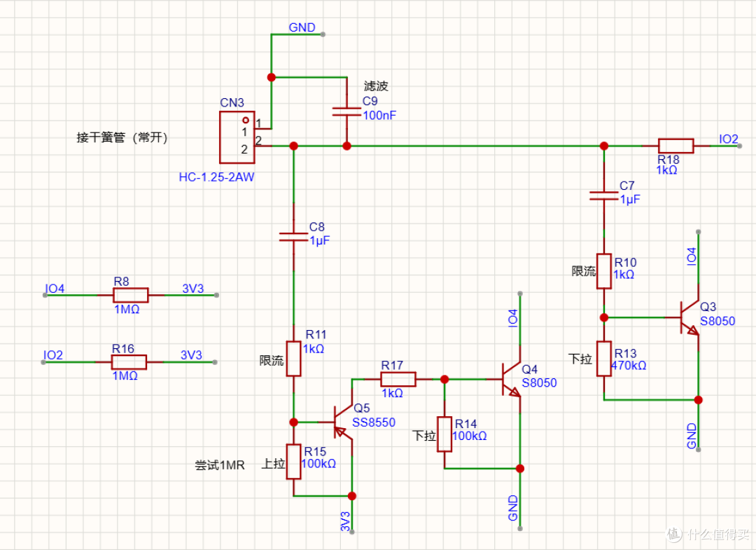This screenshot has height=550, width=756.
Task: Click the 100nF value label
Action: tap(379, 116)
